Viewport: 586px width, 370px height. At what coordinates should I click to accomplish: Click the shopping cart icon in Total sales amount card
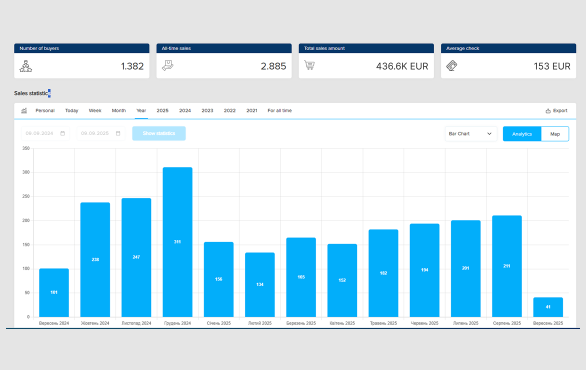[309, 65]
